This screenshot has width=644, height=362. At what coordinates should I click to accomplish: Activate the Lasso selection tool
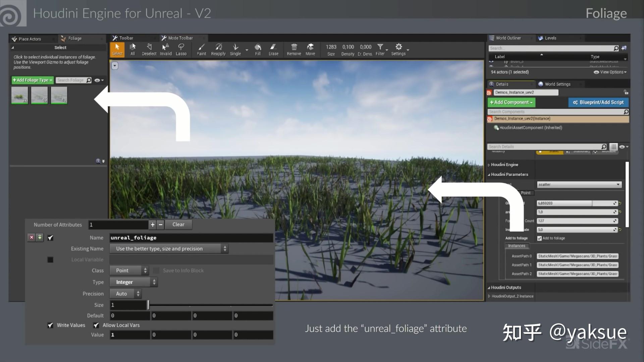181,49
